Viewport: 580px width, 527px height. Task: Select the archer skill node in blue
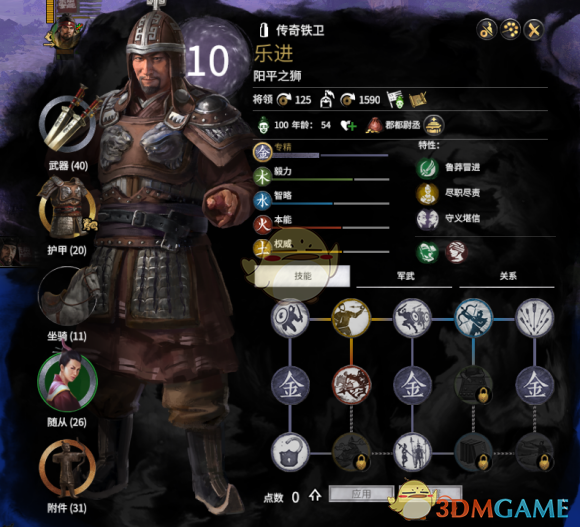click(473, 318)
